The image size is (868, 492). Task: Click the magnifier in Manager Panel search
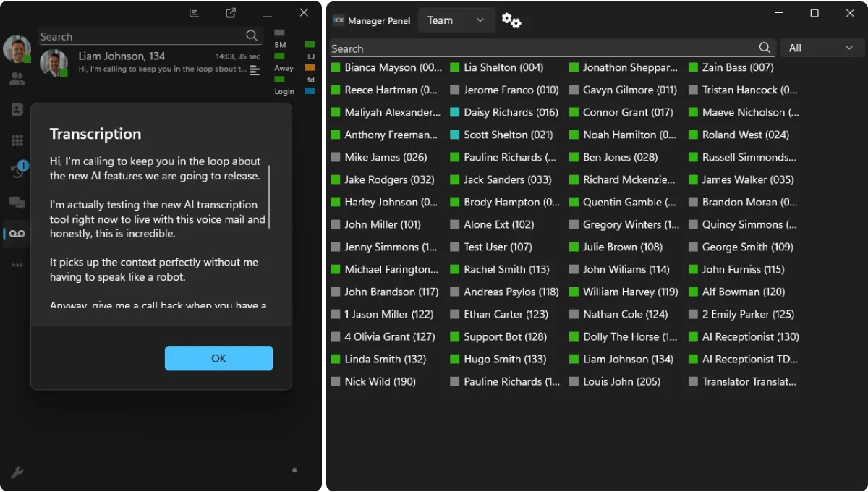pyautogui.click(x=765, y=48)
